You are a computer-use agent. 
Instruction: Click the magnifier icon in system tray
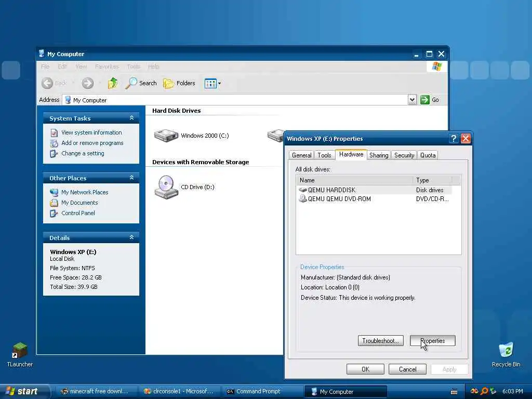tap(485, 391)
